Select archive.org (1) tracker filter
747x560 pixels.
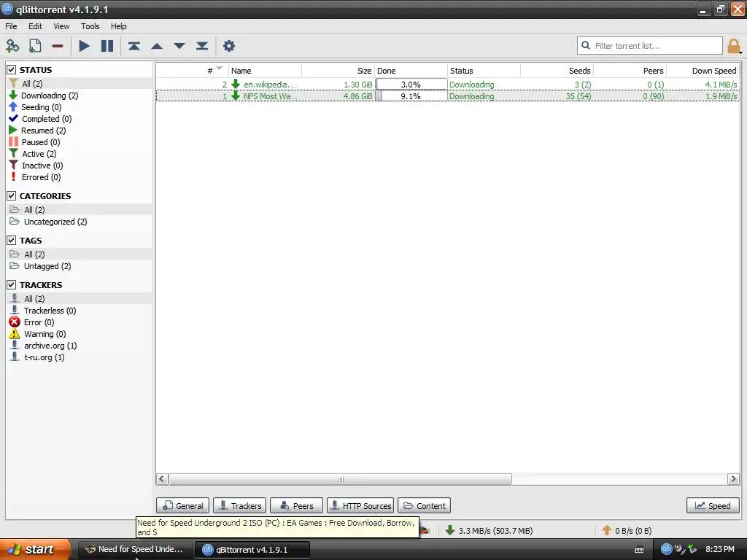[x=50, y=346]
